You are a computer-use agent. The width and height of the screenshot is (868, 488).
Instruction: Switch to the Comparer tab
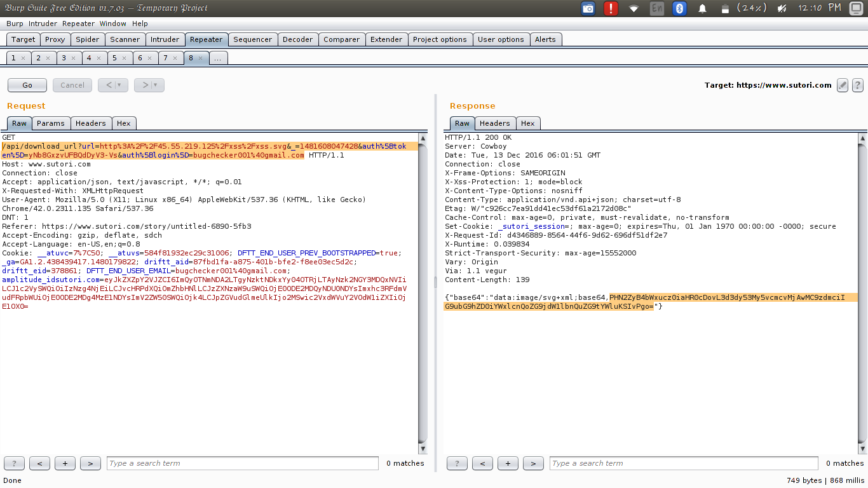pyautogui.click(x=342, y=39)
